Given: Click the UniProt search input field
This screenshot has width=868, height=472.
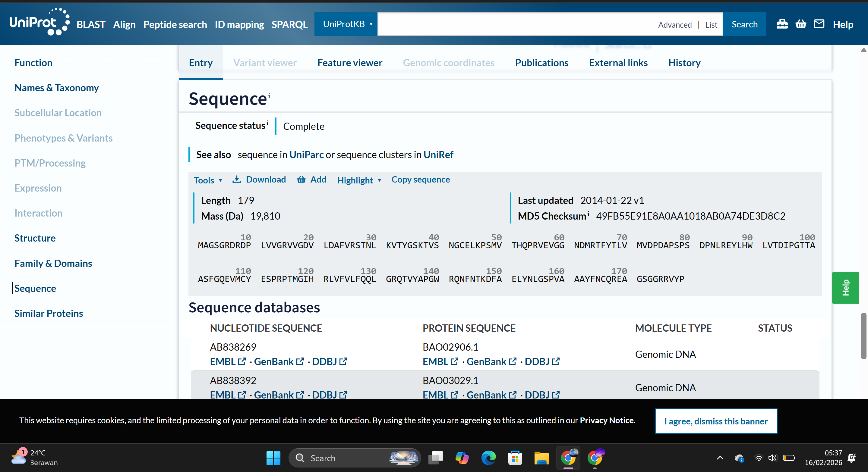Looking at the screenshot, I should (x=516, y=24).
